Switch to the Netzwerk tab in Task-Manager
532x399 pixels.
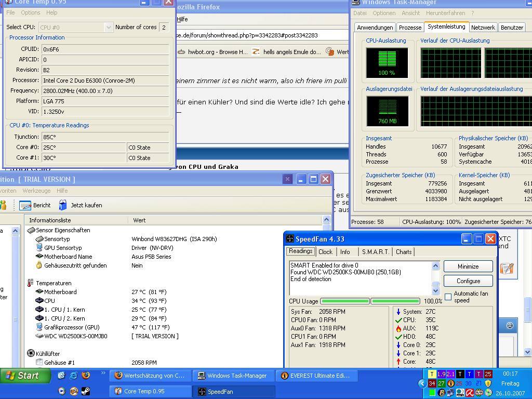coord(483,28)
